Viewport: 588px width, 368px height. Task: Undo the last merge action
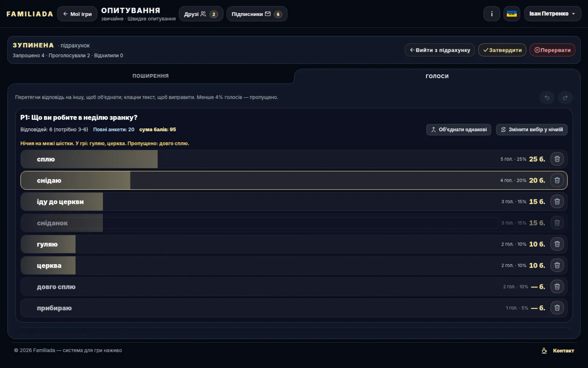point(547,98)
